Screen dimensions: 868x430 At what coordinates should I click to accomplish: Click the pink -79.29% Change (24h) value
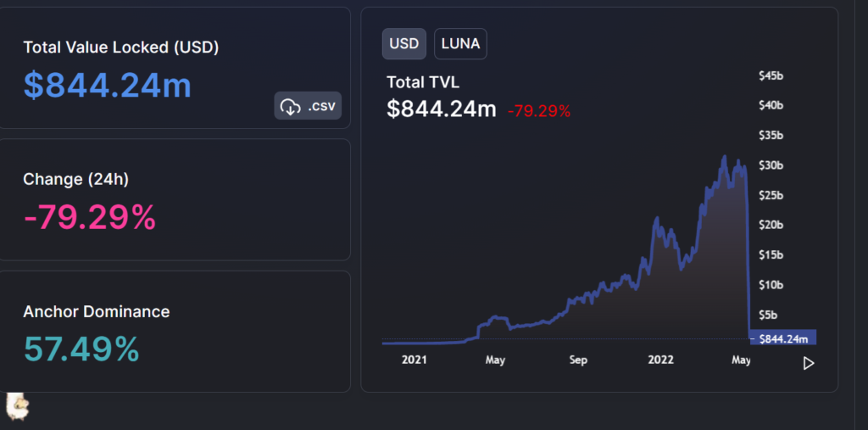90,217
